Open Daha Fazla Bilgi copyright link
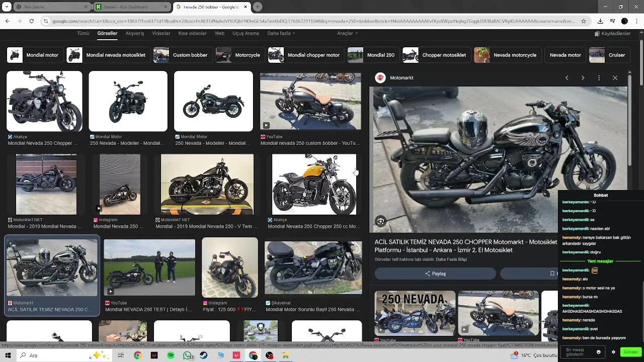Screen dimensions: 644x362 pyautogui.click(x=451, y=259)
